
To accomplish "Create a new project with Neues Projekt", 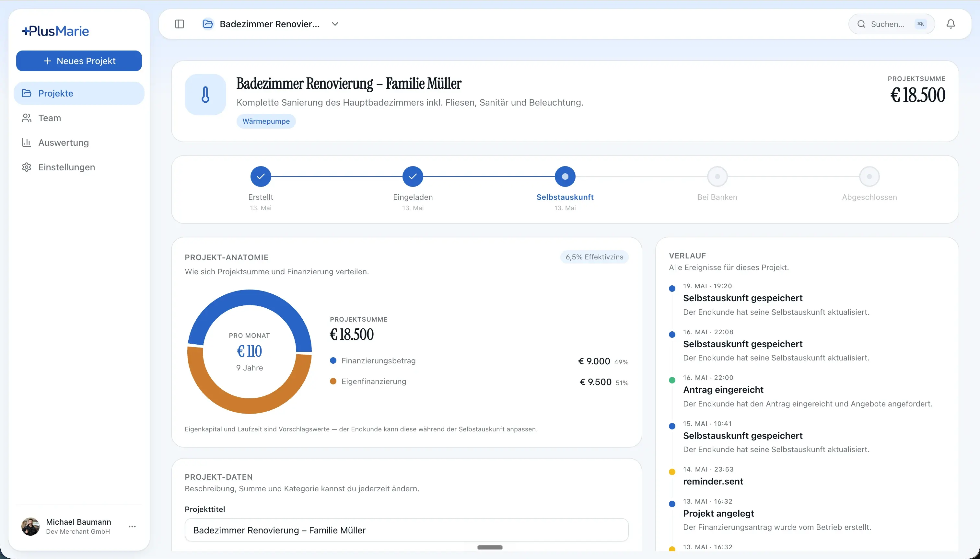I will (x=79, y=61).
